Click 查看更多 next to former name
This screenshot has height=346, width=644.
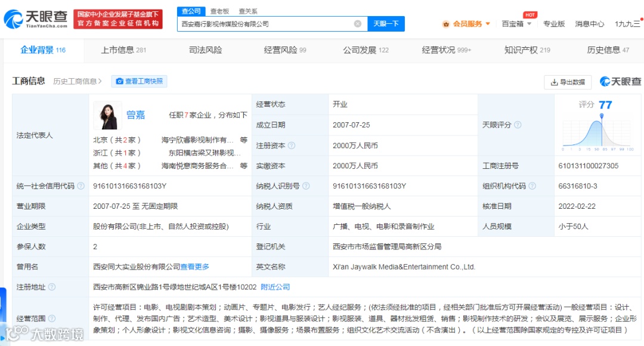pos(194,267)
